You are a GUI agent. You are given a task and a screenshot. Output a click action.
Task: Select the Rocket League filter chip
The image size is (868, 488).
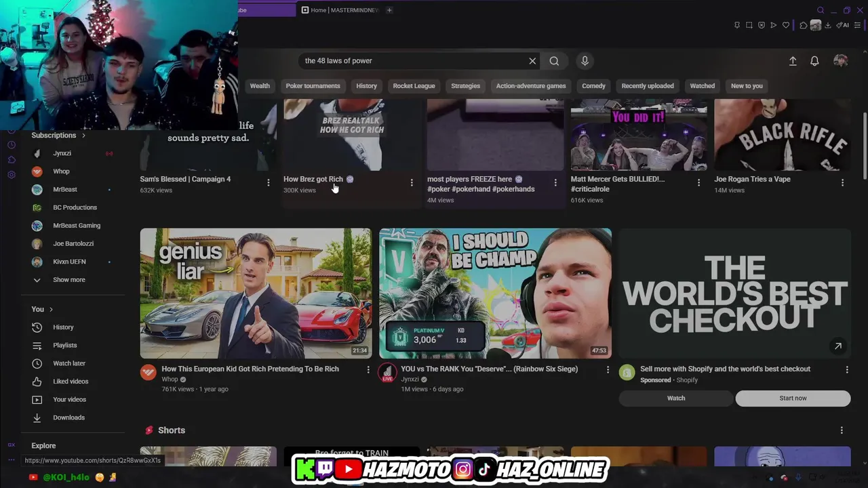(414, 86)
